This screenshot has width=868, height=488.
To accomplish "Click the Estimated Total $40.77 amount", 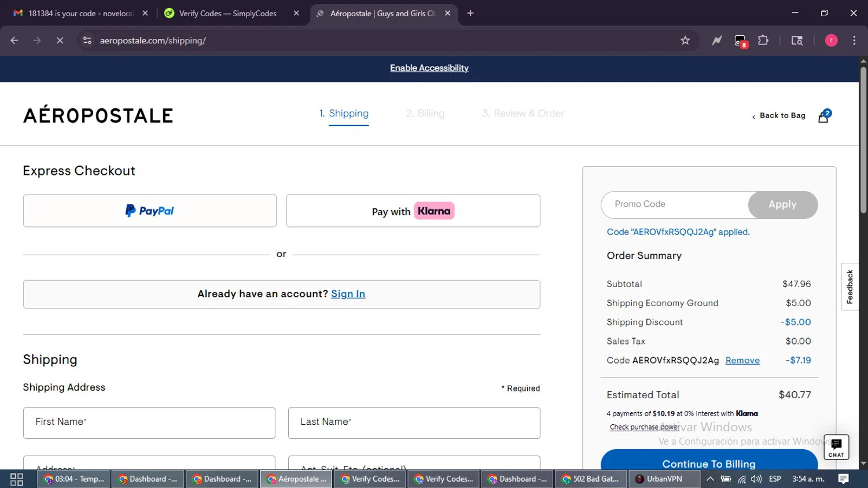I will [x=795, y=395].
